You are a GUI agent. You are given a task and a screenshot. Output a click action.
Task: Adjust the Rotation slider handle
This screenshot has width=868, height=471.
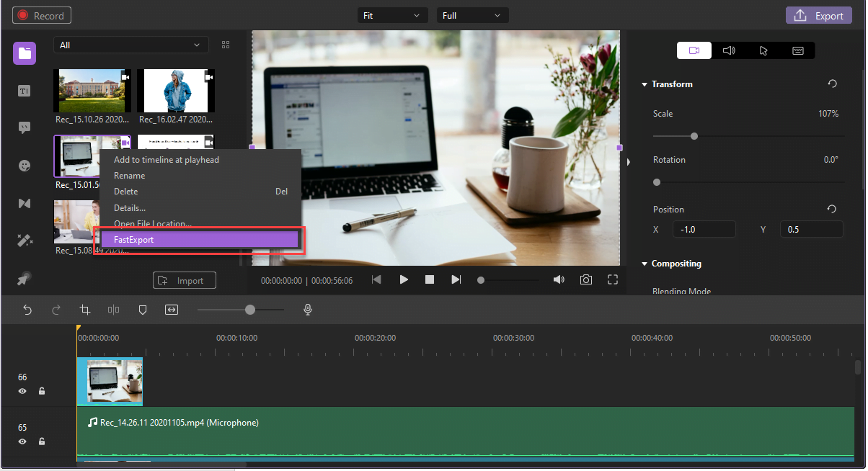click(x=657, y=182)
